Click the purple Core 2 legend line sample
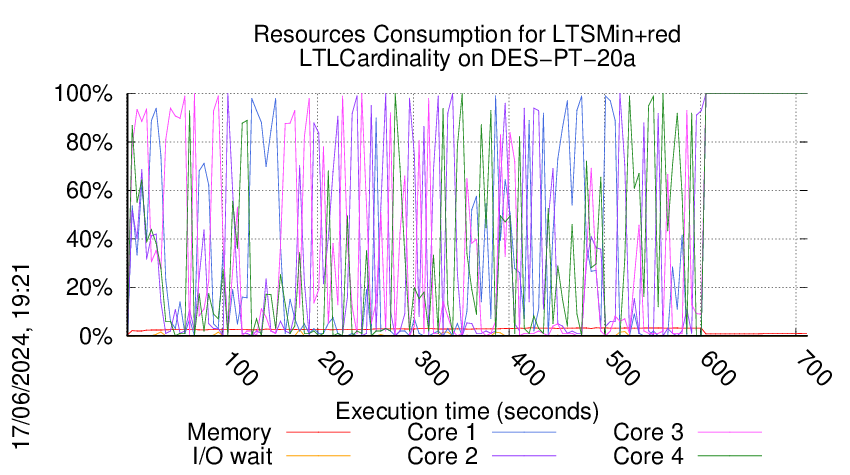Screen dimensions: 850x475 (524, 456)
